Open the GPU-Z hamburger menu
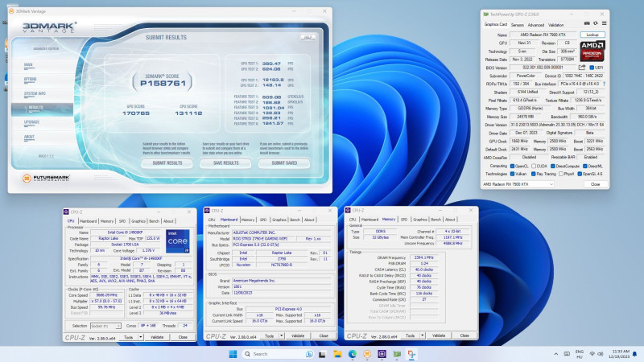 605,23
